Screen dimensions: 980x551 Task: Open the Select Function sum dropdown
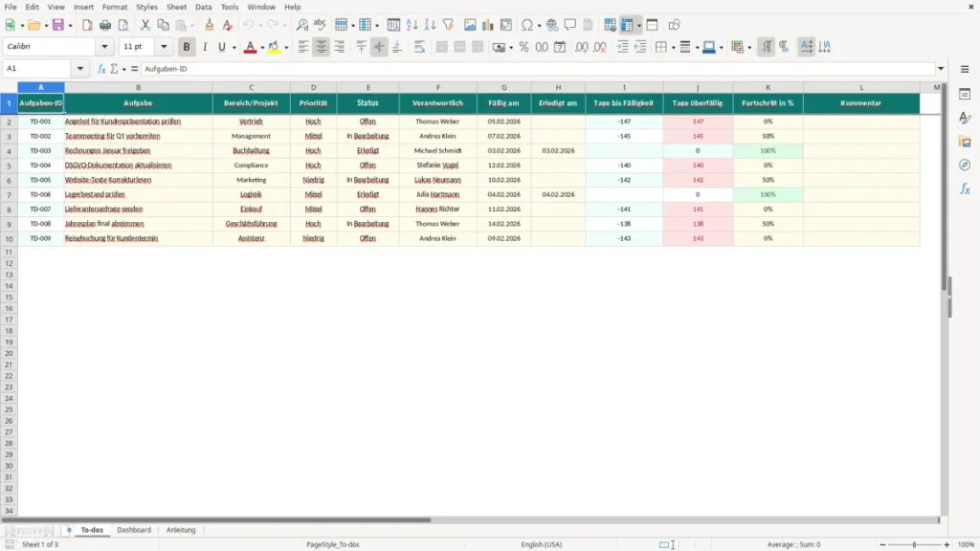[123, 69]
